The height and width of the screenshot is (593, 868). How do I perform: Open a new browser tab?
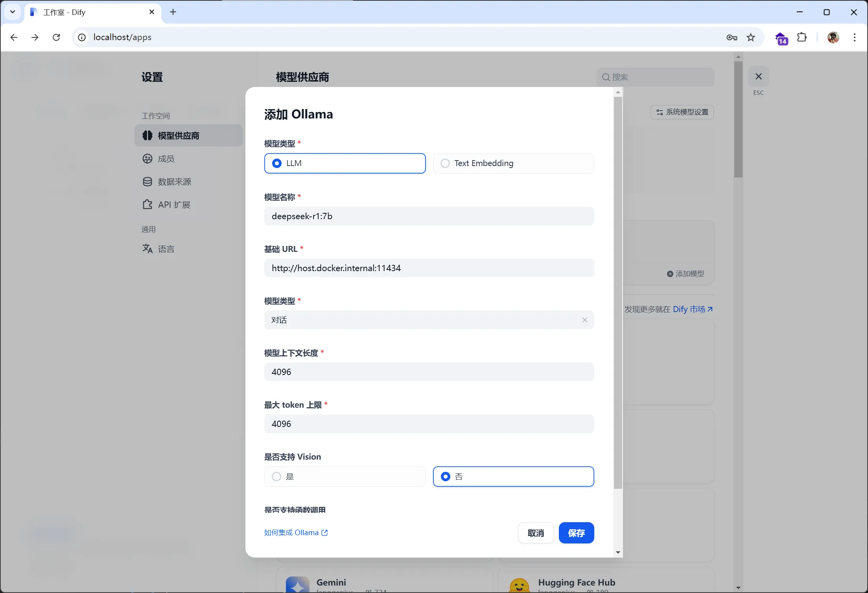tap(173, 12)
